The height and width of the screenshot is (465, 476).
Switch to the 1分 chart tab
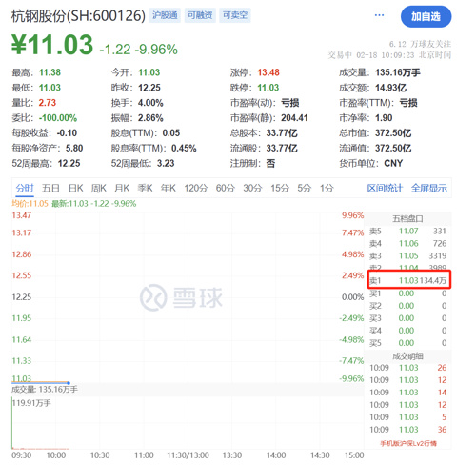pyautogui.click(x=327, y=188)
